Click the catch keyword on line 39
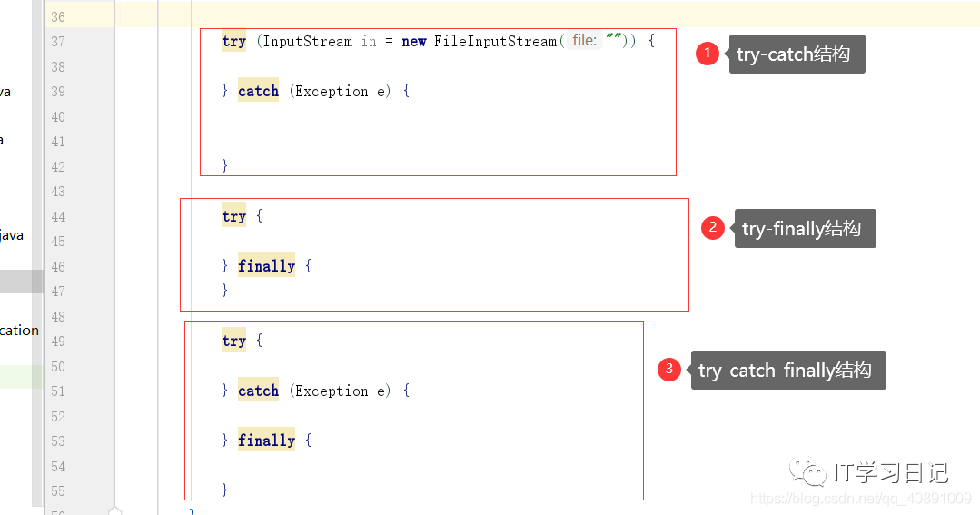The image size is (980, 515). 258,91
